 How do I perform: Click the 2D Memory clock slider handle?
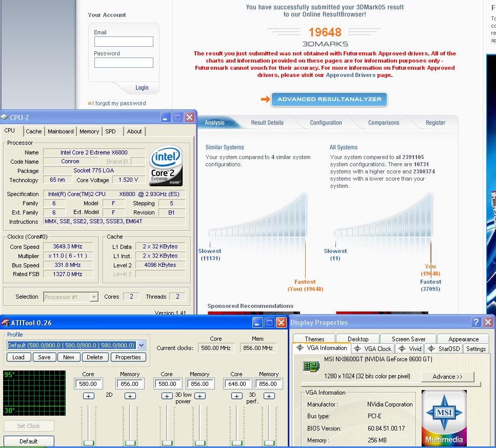tap(130, 443)
